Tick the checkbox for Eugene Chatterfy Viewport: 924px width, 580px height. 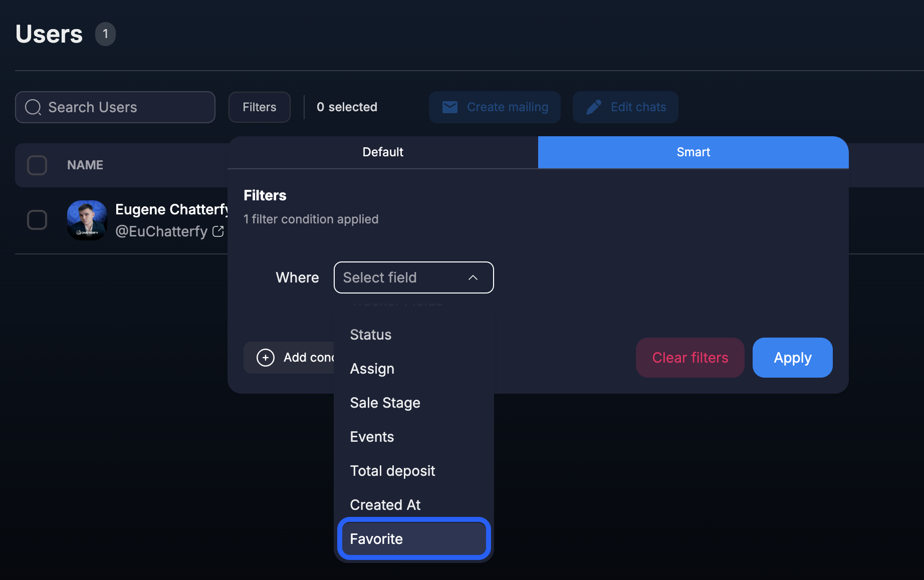point(37,220)
